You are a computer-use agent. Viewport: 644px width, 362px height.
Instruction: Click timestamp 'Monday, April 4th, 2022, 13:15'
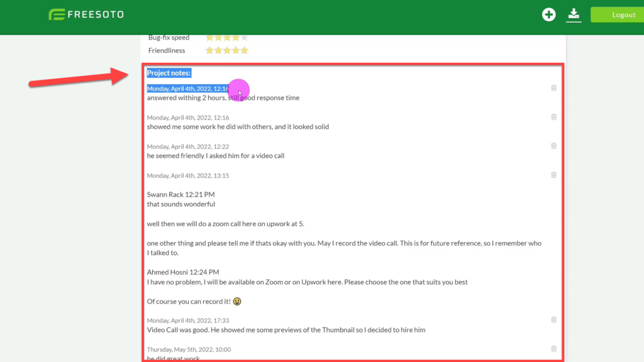(x=188, y=175)
